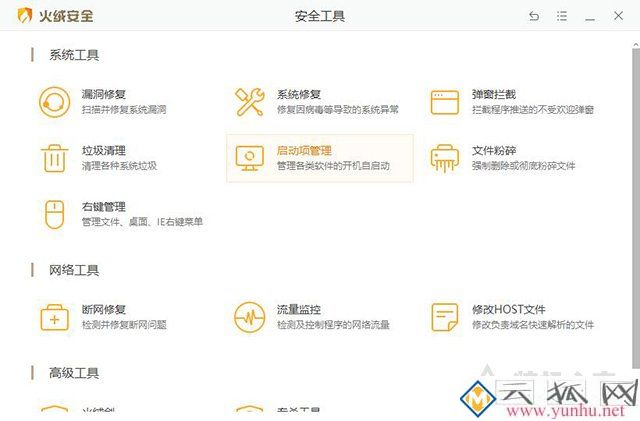The image size is (640, 421).
Task: Click the back arrow icon in title bar
Action: point(534,16)
